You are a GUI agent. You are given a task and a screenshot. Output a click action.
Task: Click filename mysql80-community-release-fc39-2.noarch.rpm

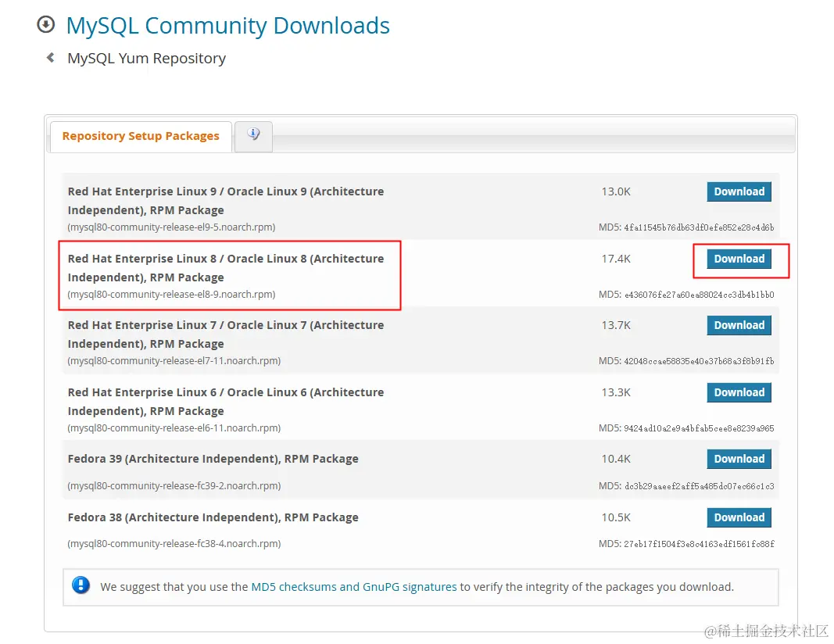174,485
